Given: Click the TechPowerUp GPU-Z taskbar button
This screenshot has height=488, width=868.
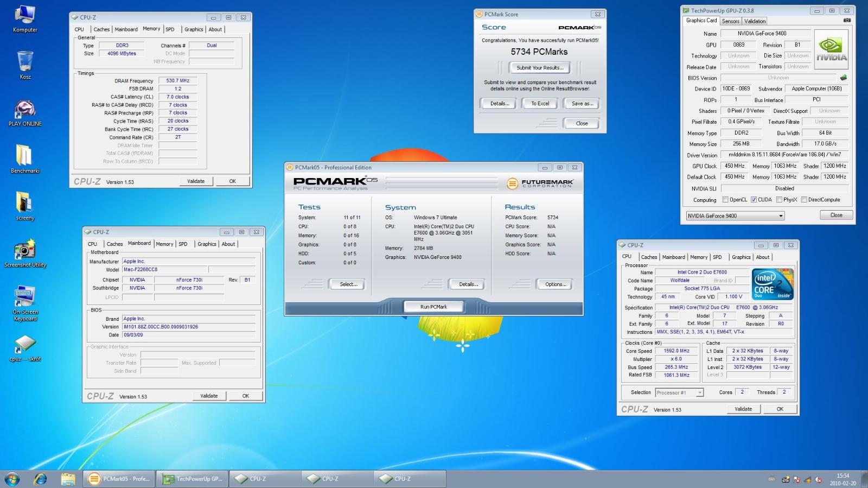Looking at the screenshot, I should [x=192, y=479].
